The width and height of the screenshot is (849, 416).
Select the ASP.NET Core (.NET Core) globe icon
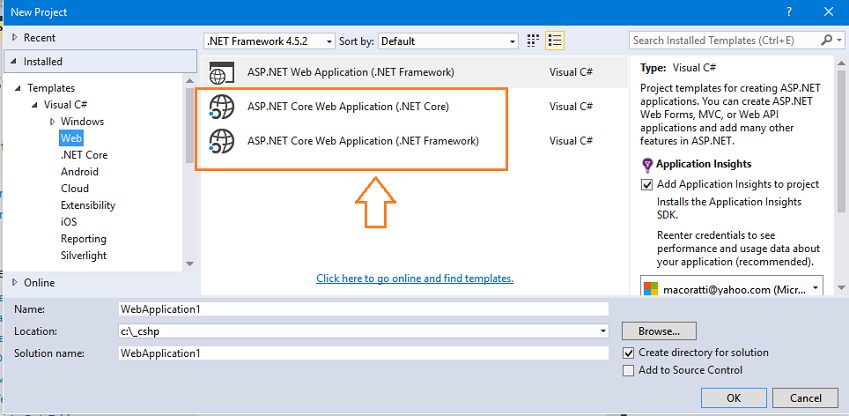(x=221, y=106)
